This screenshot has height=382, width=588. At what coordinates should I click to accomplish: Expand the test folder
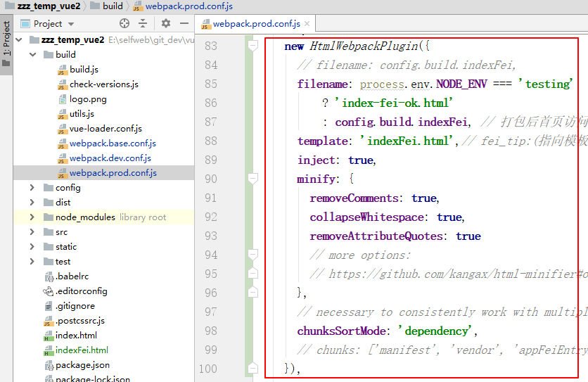(32, 262)
